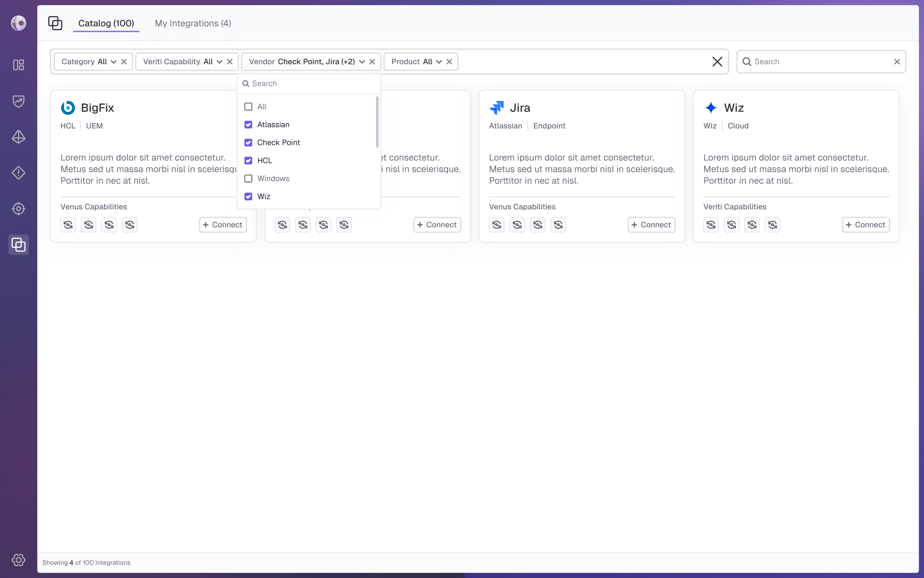
Task: Open the diamond alert icon in sidebar
Action: click(18, 173)
